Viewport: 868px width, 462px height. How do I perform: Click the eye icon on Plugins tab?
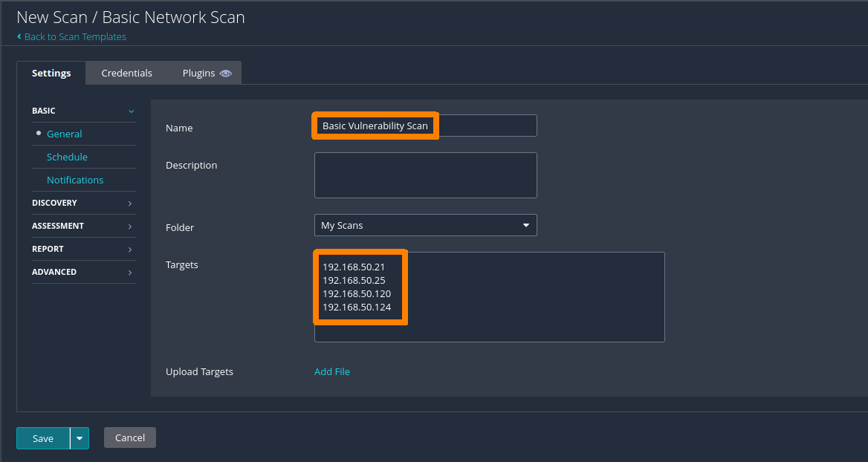tap(226, 74)
